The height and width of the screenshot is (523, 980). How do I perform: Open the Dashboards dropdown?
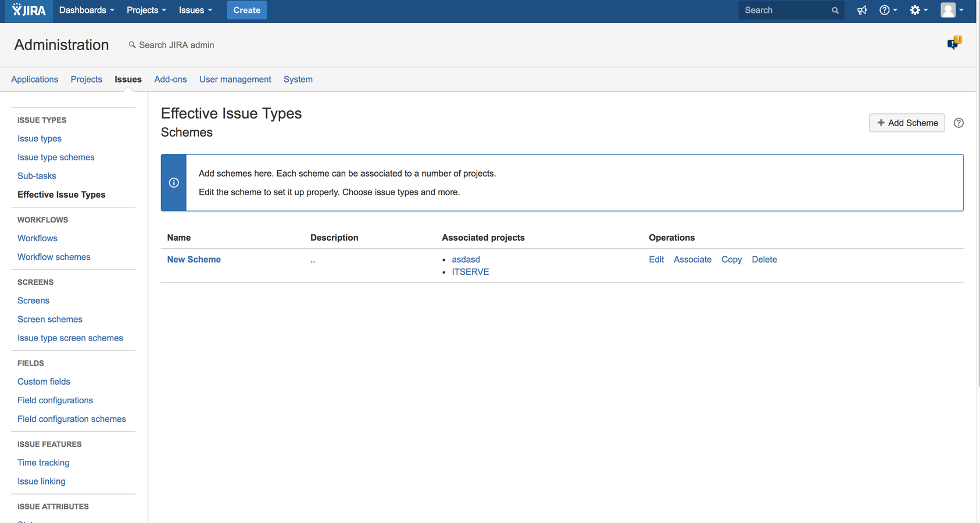(87, 10)
